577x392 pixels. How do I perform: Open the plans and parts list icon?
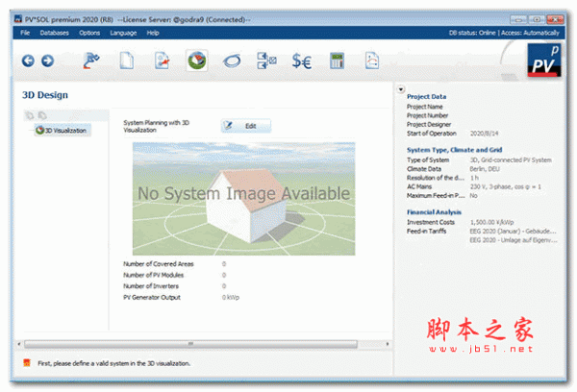(266, 61)
